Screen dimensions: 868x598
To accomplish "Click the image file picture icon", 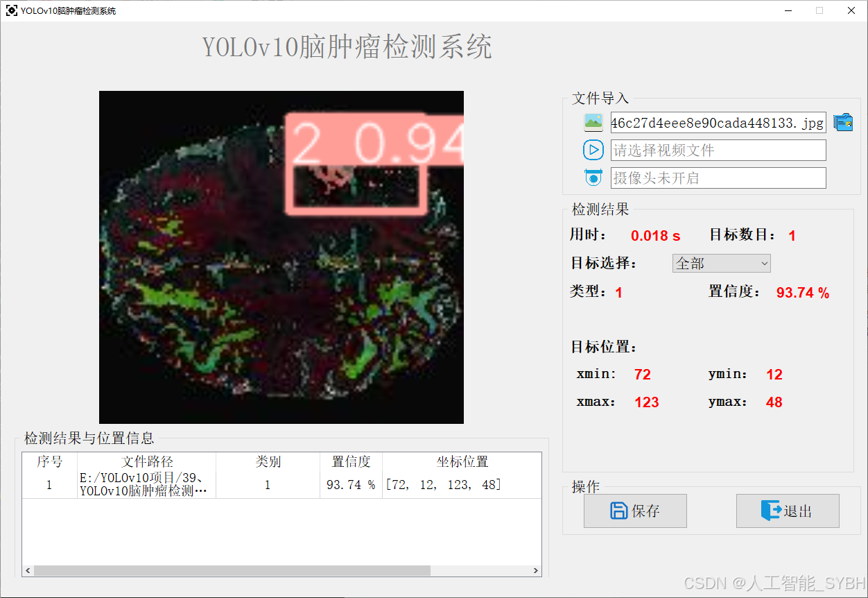I will click(593, 123).
